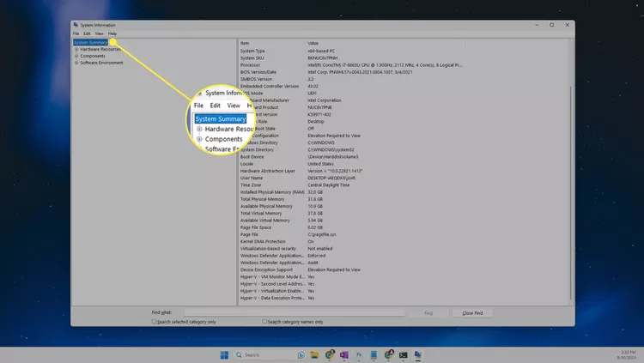This screenshot has width=644, height=363.
Task: Enable 'Search selected category only' checkbox
Action: coord(154,322)
